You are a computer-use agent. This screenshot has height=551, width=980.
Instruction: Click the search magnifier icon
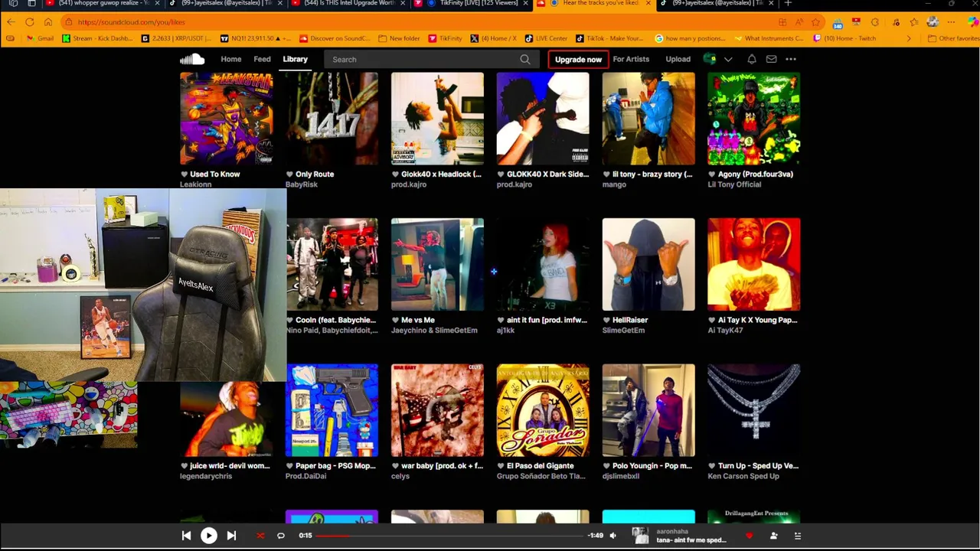pyautogui.click(x=524, y=59)
